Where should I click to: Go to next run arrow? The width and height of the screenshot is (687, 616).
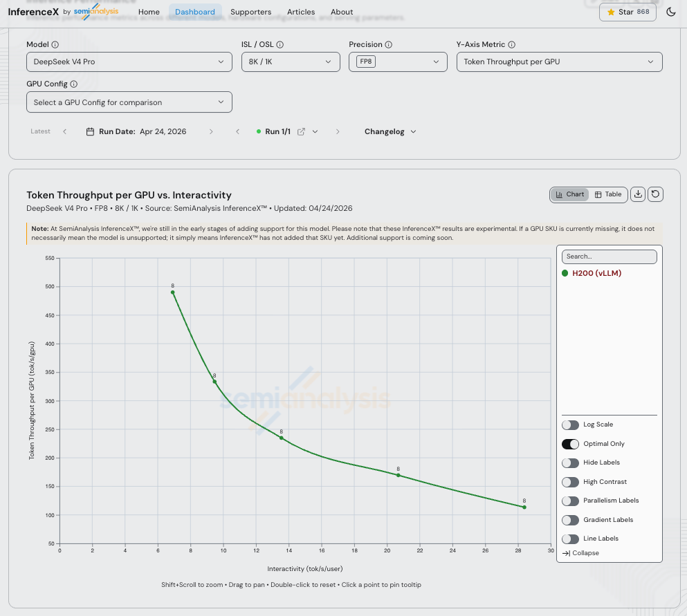pyautogui.click(x=338, y=132)
